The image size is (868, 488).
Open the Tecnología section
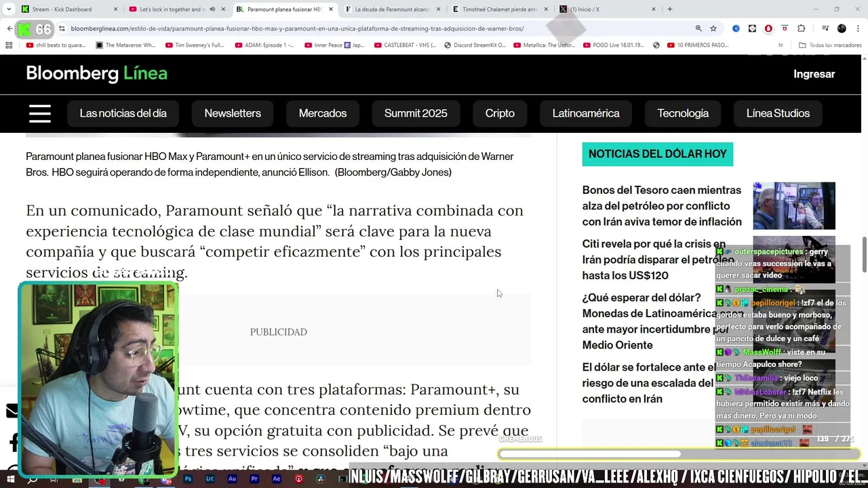point(683,113)
